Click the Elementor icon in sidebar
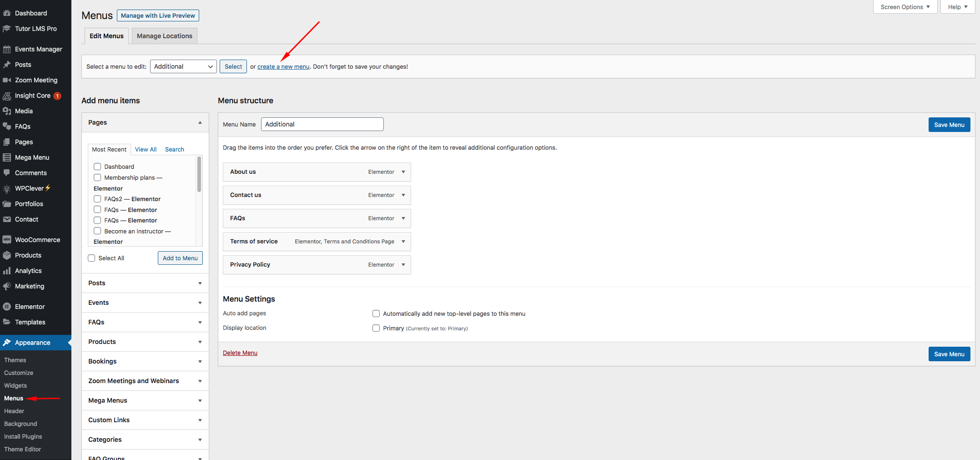The width and height of the screenshot is (980, 460). 7,307
